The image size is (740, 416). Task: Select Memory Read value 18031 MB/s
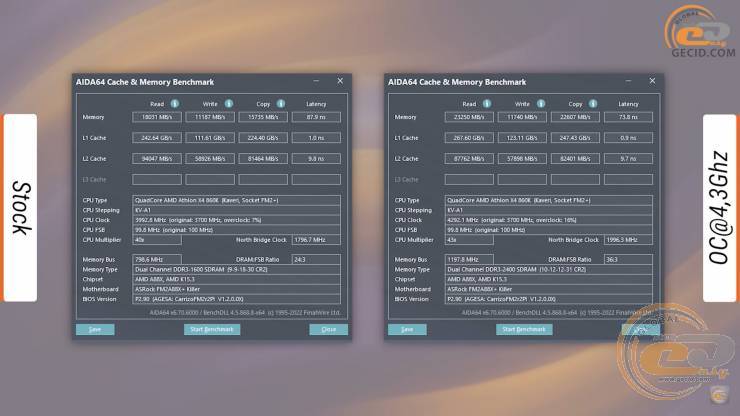(157, 117)
